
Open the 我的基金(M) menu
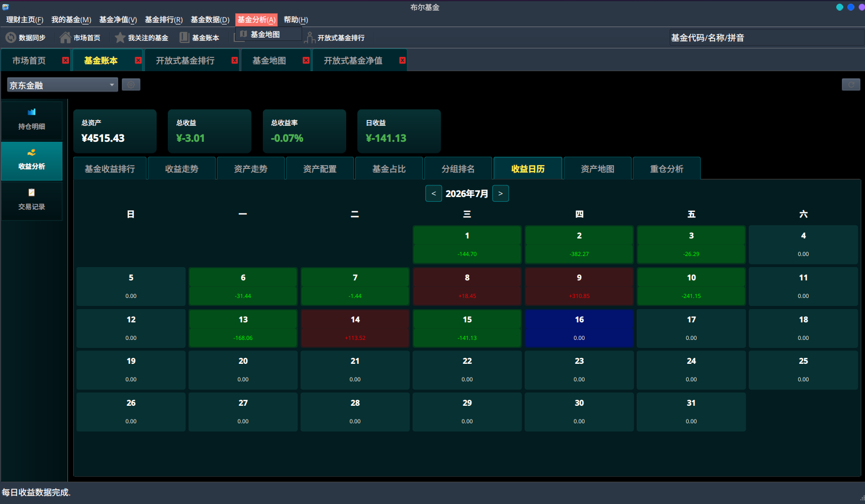tap(71, 20)
